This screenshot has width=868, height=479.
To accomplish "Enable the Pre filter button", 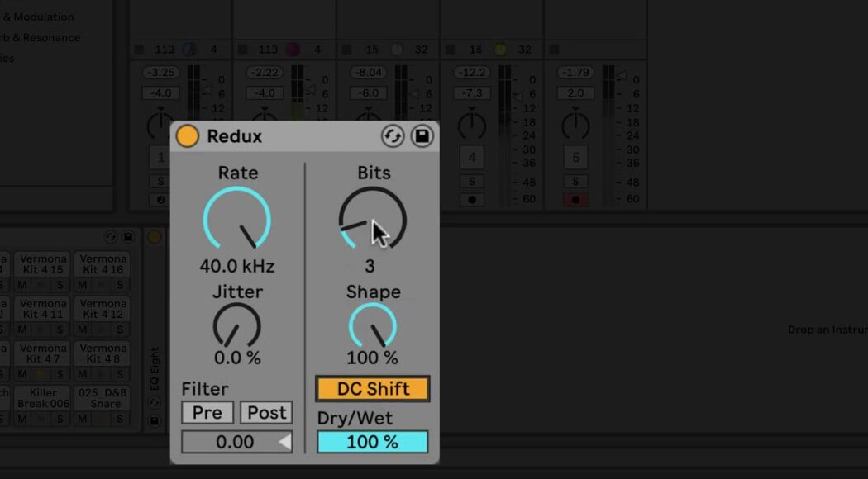I will 207,413.
